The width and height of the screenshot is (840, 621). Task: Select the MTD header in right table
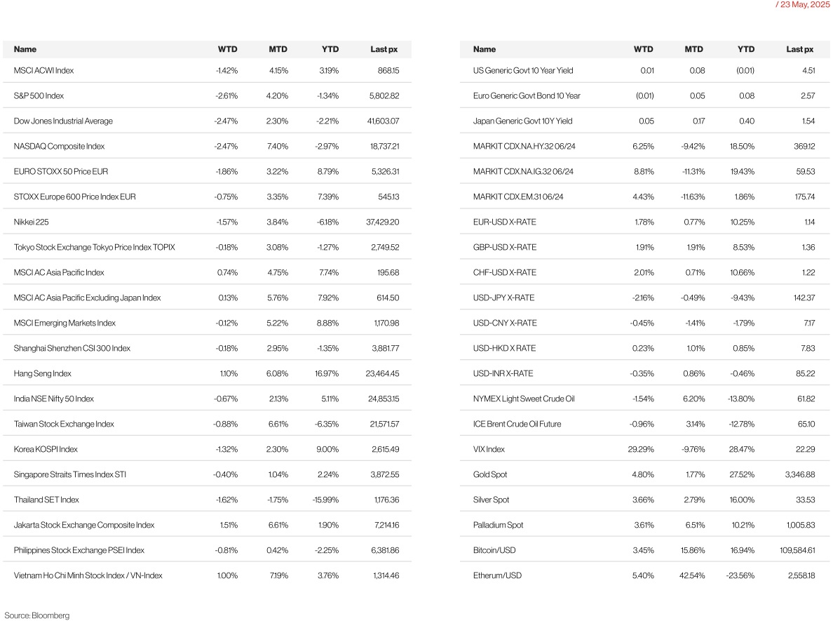pyautogui.click(x=693, y=49)
